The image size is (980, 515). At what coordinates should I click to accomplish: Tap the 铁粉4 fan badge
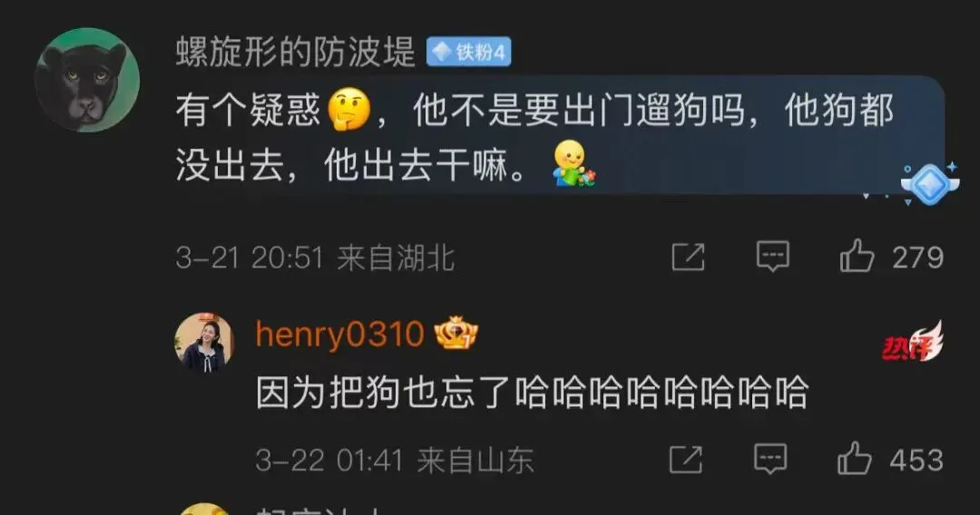[469, 52]
